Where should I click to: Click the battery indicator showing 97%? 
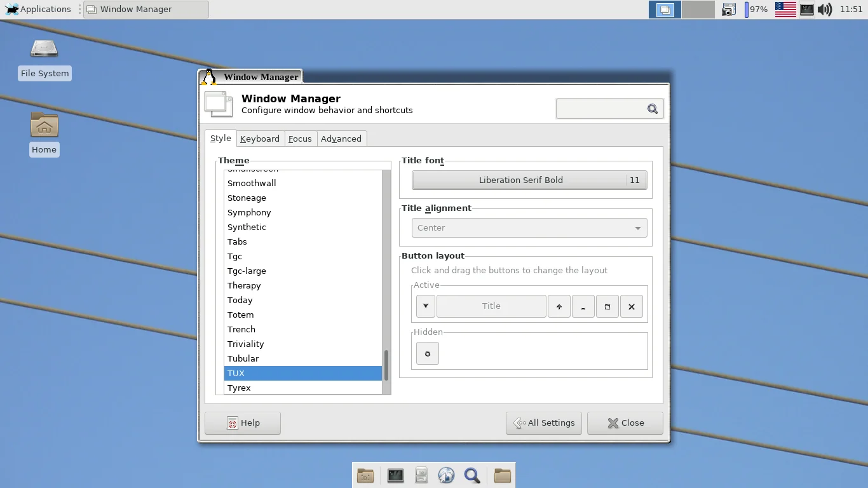point(756,10)
